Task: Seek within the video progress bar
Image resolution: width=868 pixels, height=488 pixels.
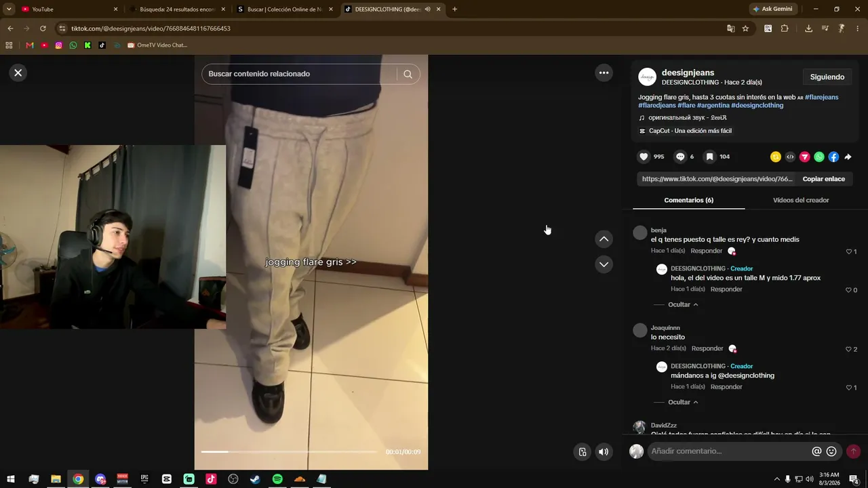Action: 289,451
